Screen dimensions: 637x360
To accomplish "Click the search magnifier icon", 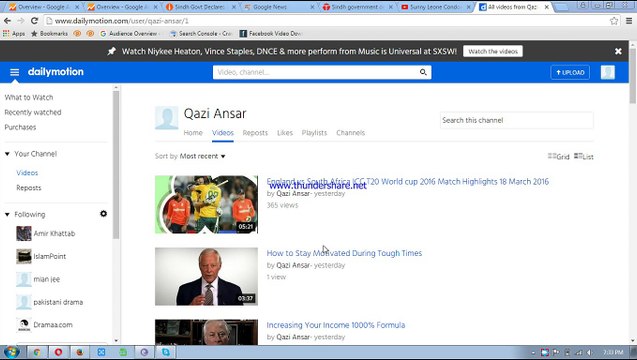I will (423, 72).
